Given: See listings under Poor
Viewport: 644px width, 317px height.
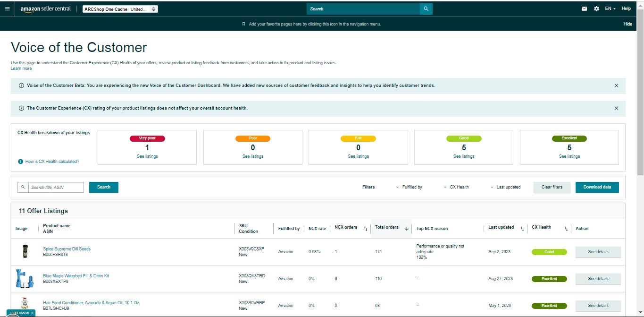Looking at the screenshot, I should (253, 156).
